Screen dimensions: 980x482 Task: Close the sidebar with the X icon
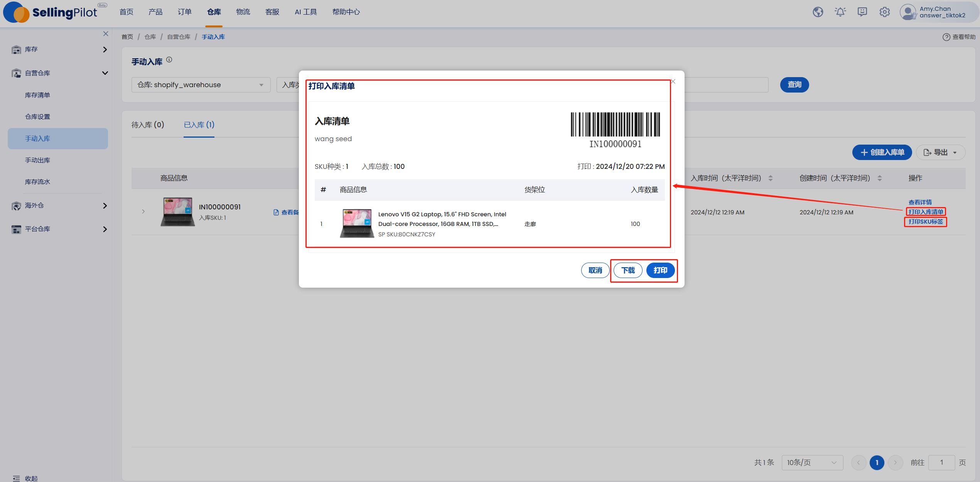point(106,34)
